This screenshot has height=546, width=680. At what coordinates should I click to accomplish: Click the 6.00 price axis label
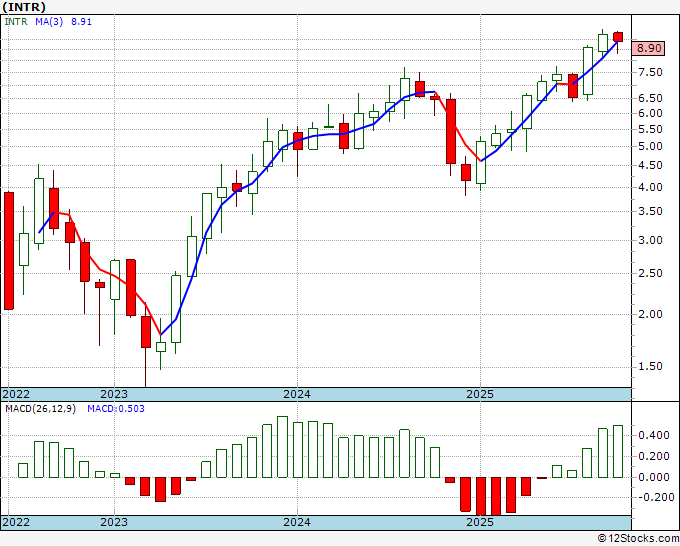point(650,113)
